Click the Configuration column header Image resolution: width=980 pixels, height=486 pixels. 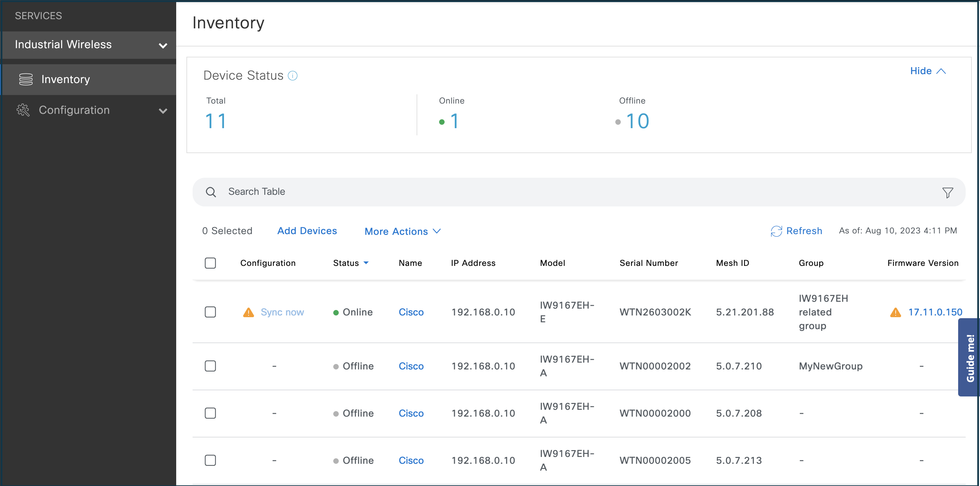click(x=267, y=263)
